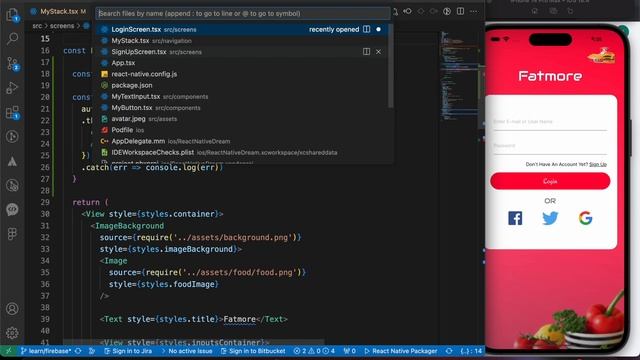Remove SignUpScreen.tsx from recently opened
The height and width of the screenshot is (360, 640).
(x=378, y=51)
